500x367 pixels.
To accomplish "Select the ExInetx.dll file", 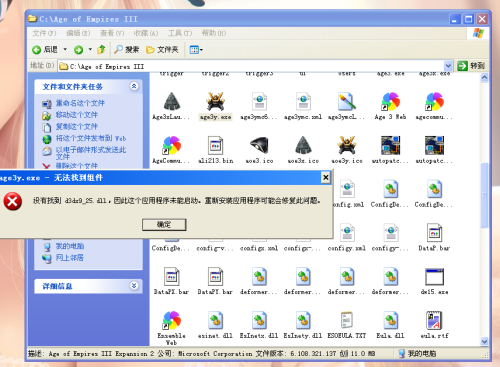I will coord(259,324).
